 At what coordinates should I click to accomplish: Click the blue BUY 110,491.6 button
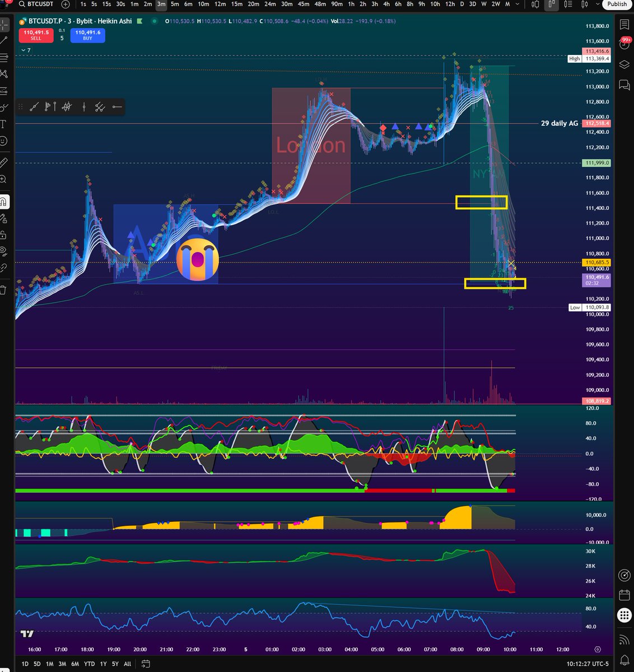coord(88,35)
